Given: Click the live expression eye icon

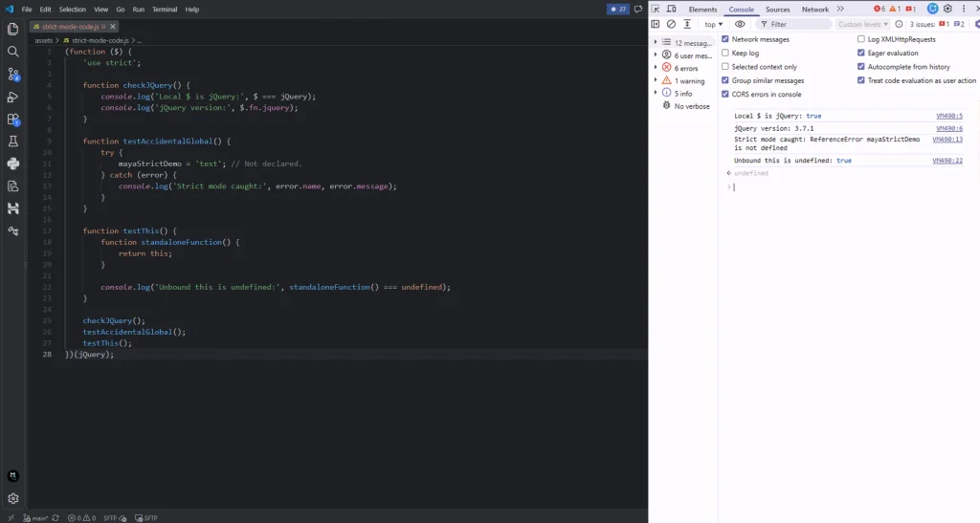Looking at the screenshot, I should coord(740,24).
